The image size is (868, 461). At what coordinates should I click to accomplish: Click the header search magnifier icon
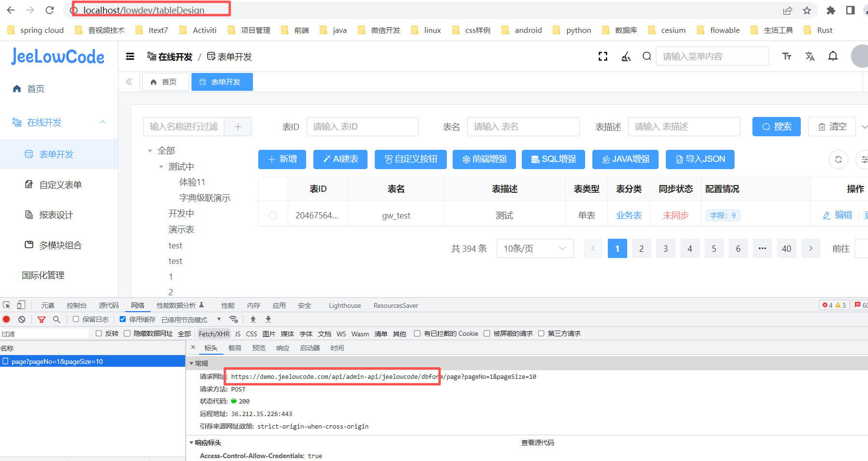pos(647,57)
